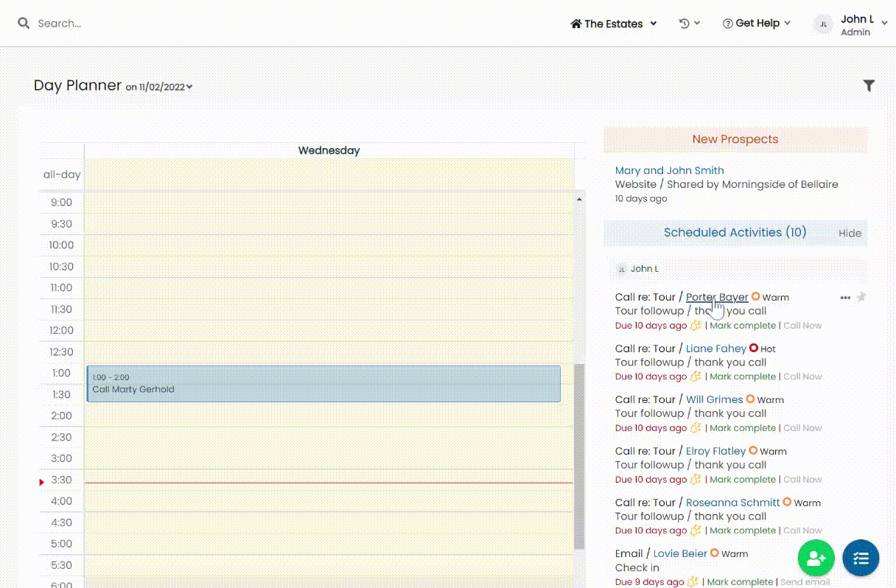Click the red current-time arrow marker

click(x=42, y=482)
